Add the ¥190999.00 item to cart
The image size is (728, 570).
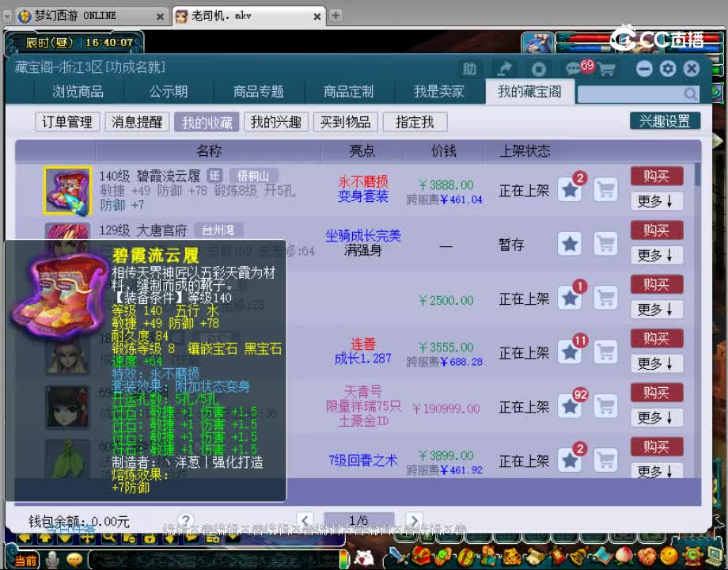(605, 406)
